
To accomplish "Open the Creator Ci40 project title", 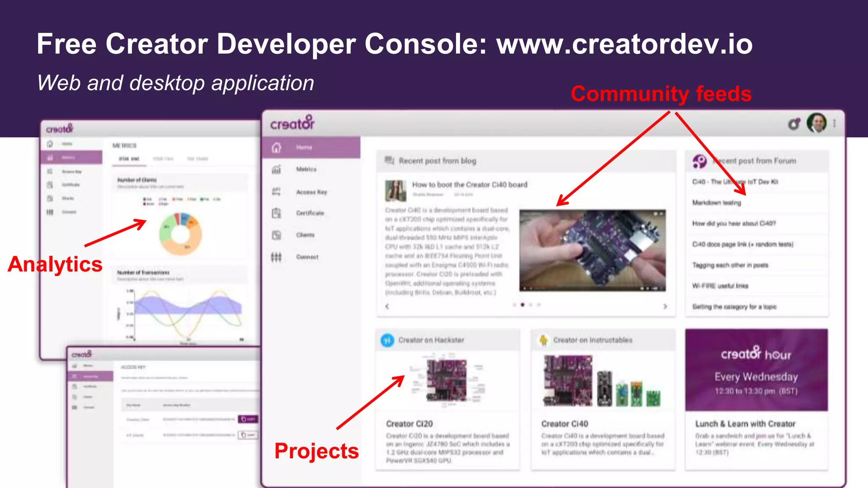I will click(565, 424).
